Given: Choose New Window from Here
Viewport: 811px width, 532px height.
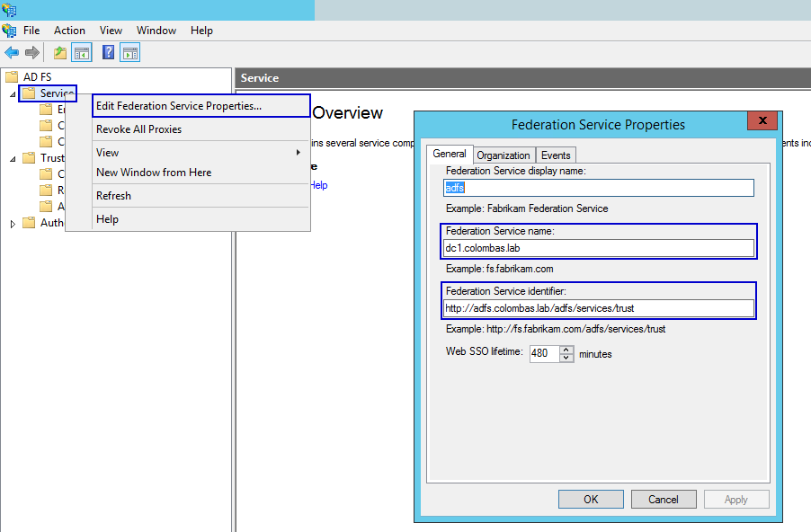Looking at the screenshot, I should (x=201, y=173).
